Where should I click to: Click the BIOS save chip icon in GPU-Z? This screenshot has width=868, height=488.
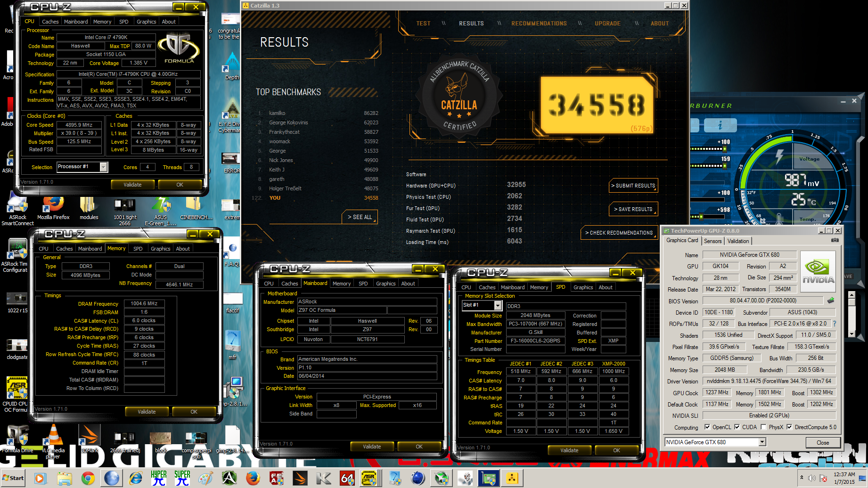click(x=831, y=300)
